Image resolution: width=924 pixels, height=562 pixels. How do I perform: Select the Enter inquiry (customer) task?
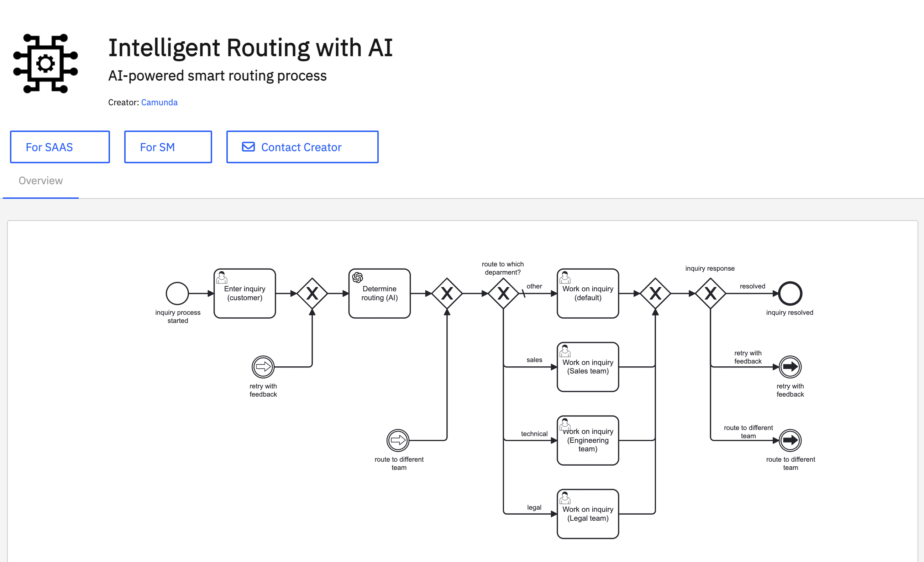click(x=245, y=293)
